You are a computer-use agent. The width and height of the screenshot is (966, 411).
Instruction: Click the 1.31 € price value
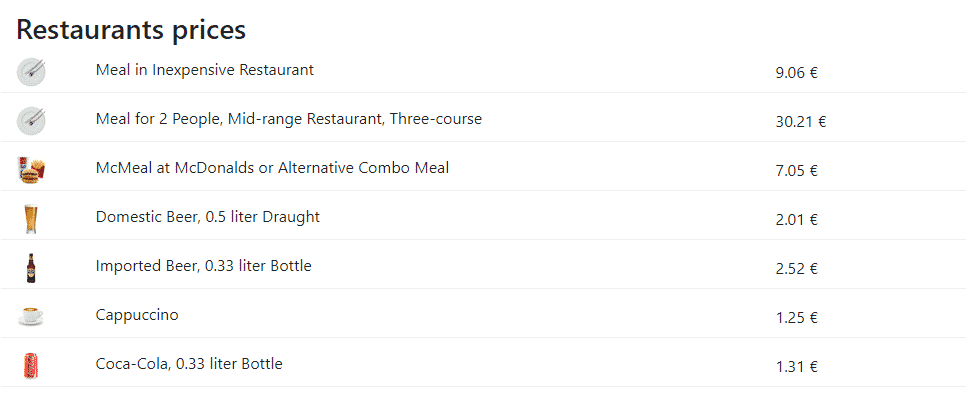pos(796,367)
